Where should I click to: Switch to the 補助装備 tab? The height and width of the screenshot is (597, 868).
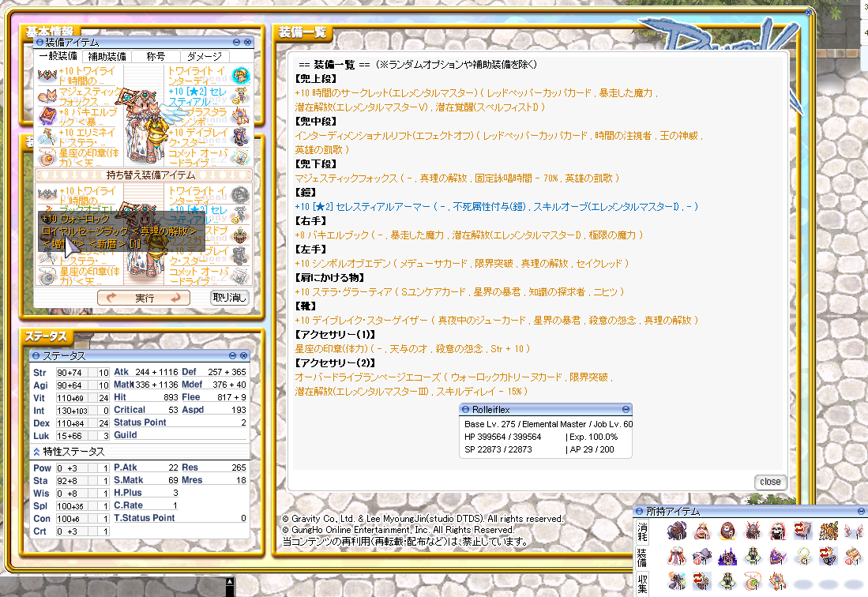[x=107, y=57]
